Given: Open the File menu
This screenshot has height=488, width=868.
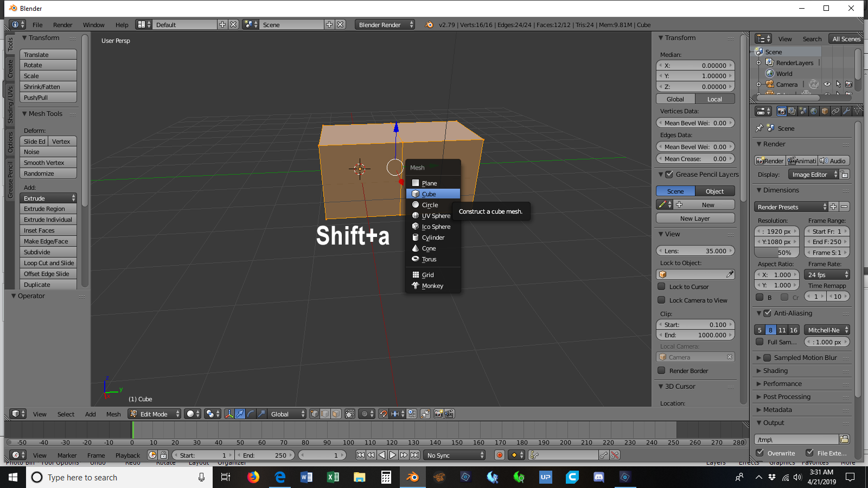Looking at the screenshot, I should (37, 24).
